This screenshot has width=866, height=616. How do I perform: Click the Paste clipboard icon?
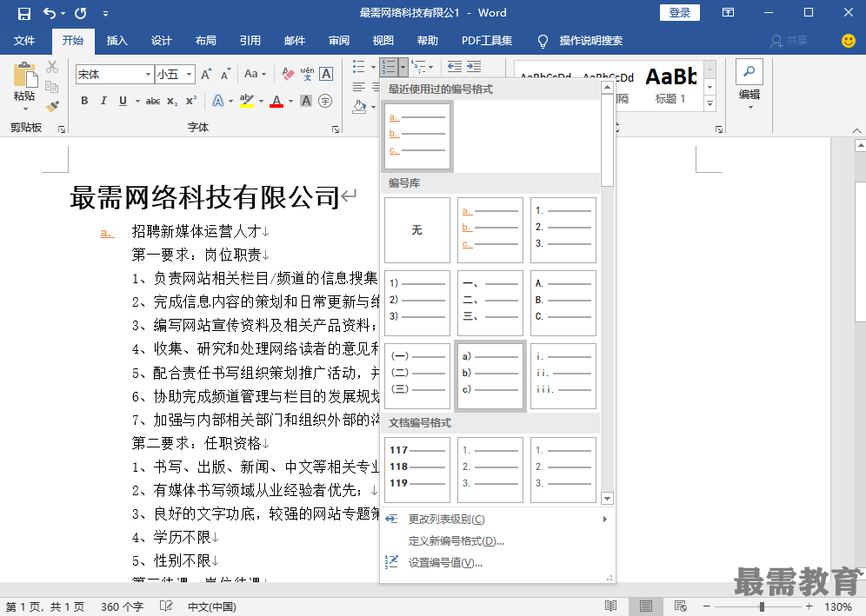click(x=24, y=75)
